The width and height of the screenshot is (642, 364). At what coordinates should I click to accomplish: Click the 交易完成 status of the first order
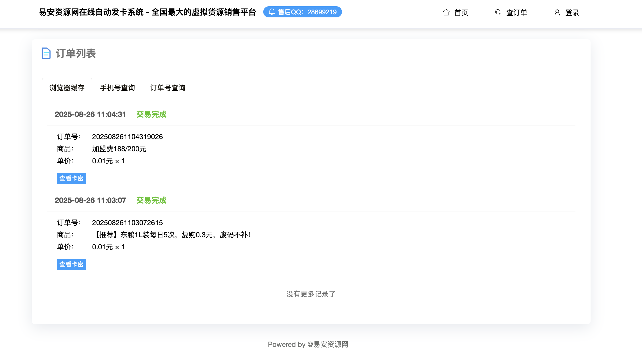click(151, 115)
